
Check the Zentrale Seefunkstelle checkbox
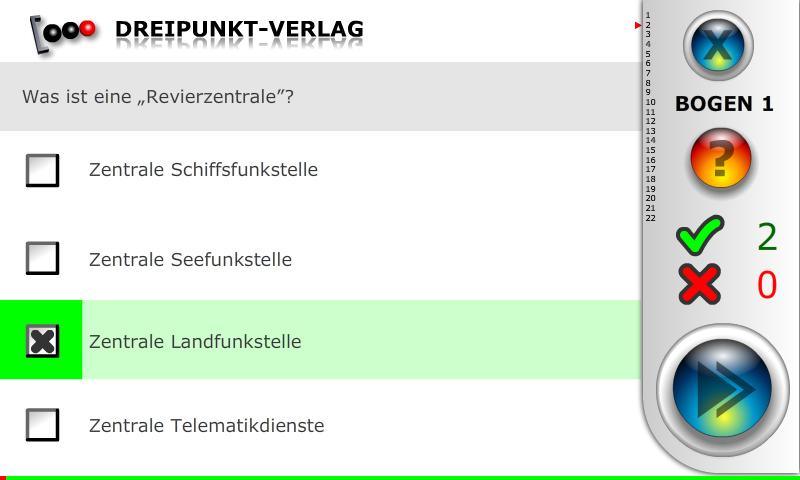click(x=42, y=259)
